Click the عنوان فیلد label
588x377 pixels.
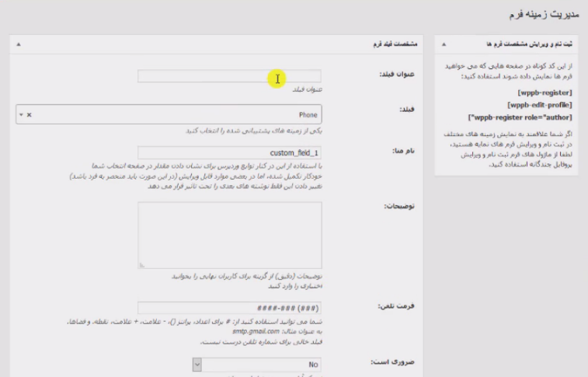[x=397, y=74]
